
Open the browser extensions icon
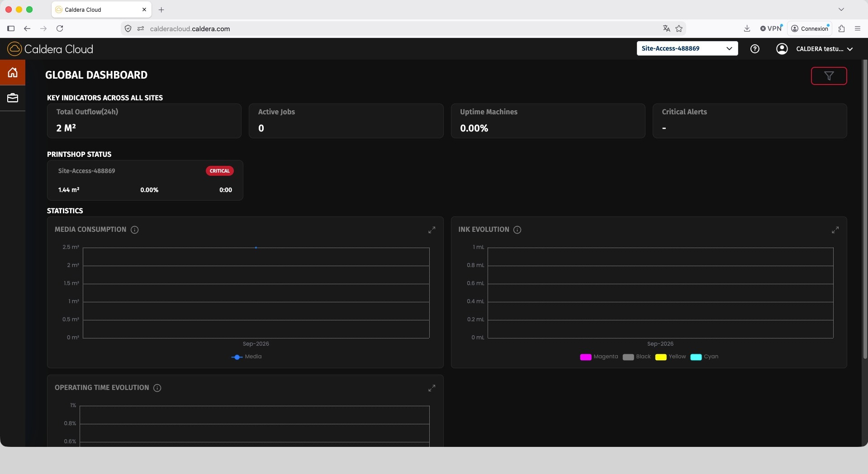(841, 28)
